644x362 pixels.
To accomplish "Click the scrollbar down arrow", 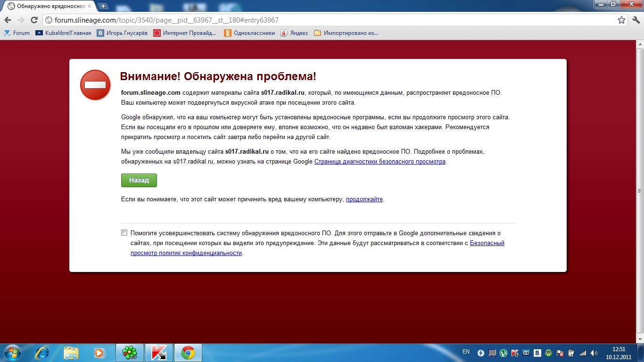I will coord(640,339).
